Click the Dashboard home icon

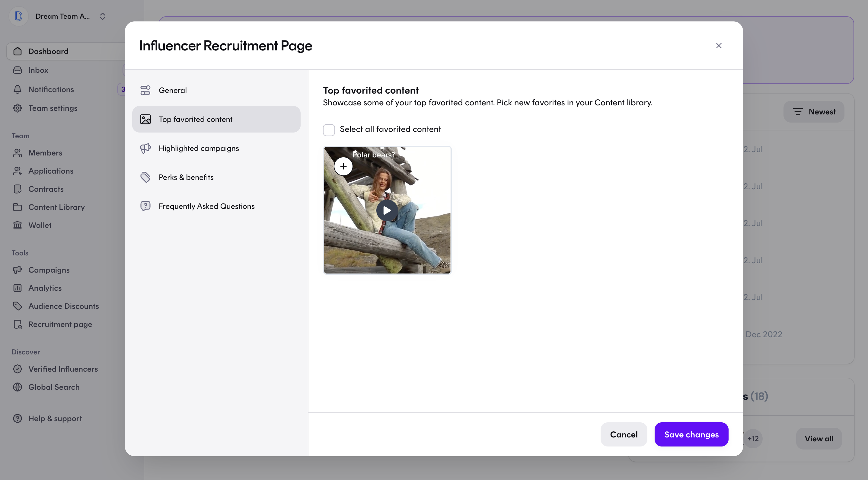click(18, 51)
